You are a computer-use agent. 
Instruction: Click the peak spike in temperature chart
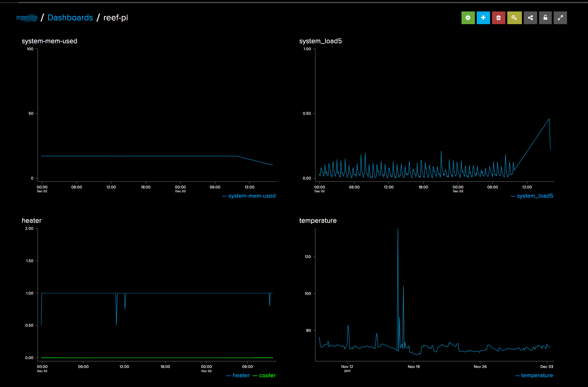click(x=398, y=229)
